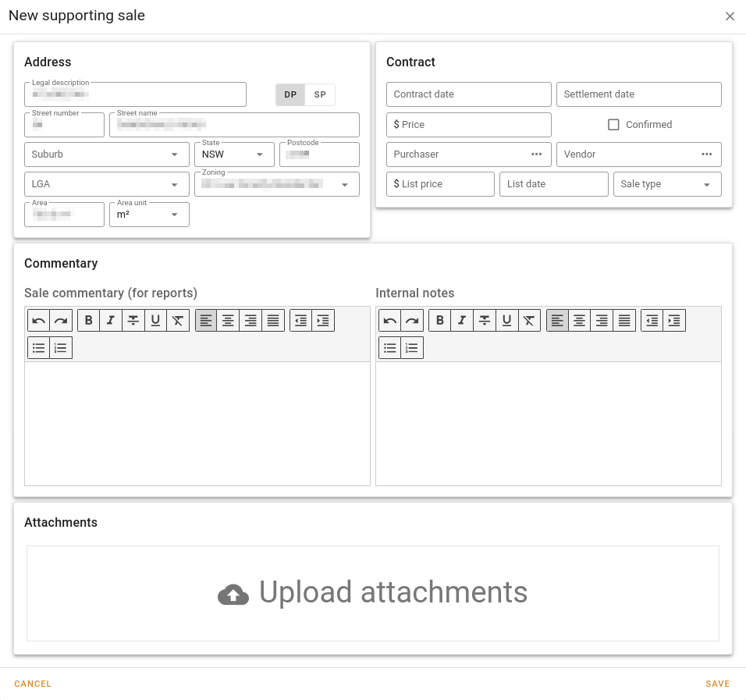Click the increase indent icon in Sale commentary
This screenshot has height=700, width=746.
[x=322, y=320]
